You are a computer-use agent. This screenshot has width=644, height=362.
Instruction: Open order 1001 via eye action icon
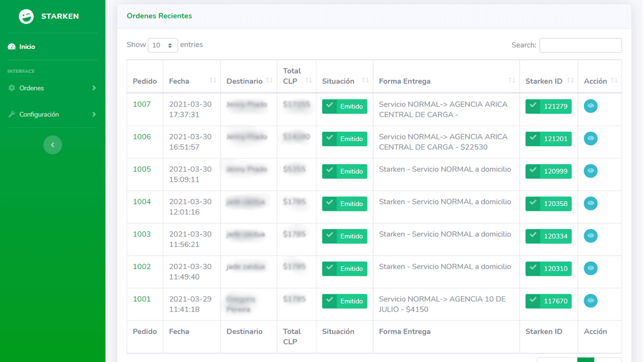[x=590, y=301]
